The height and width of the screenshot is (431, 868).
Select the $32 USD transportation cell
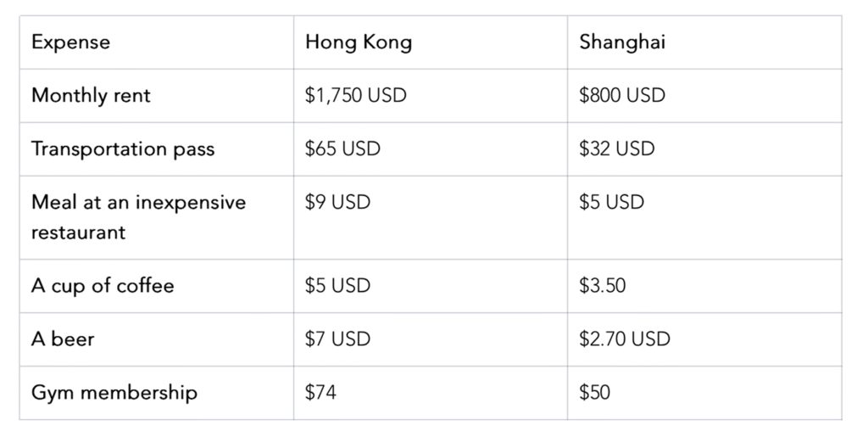click(x=617, y=149)
